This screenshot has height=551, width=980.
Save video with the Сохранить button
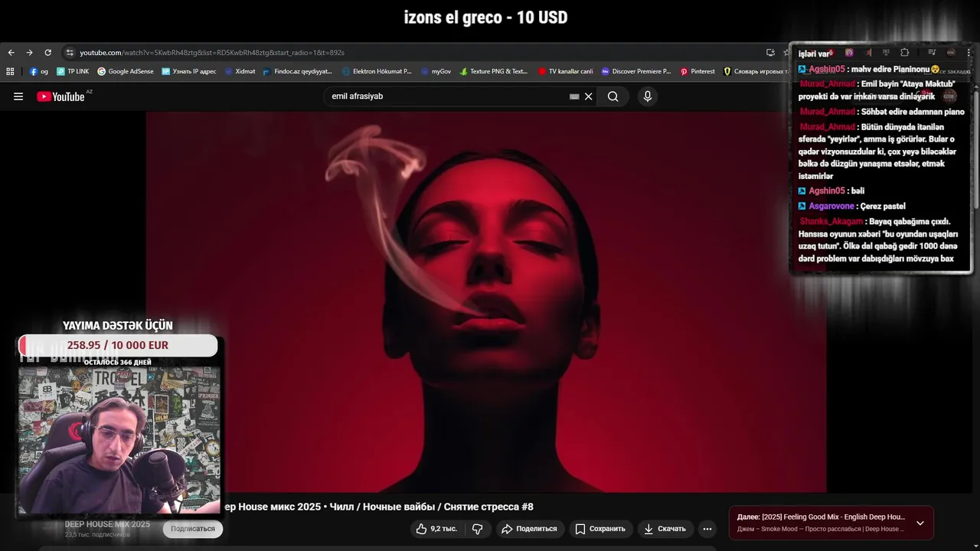pyautogui.click(x=600, y=529)
